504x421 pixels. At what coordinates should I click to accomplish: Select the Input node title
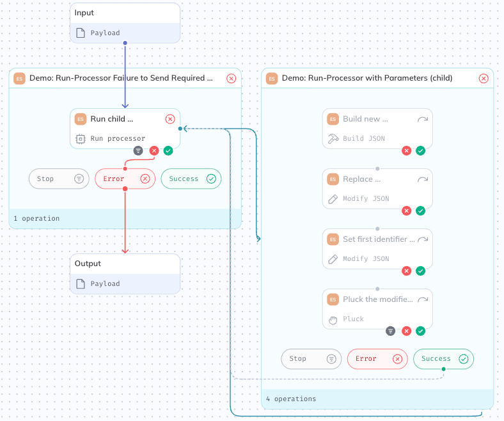pos(84,13)
